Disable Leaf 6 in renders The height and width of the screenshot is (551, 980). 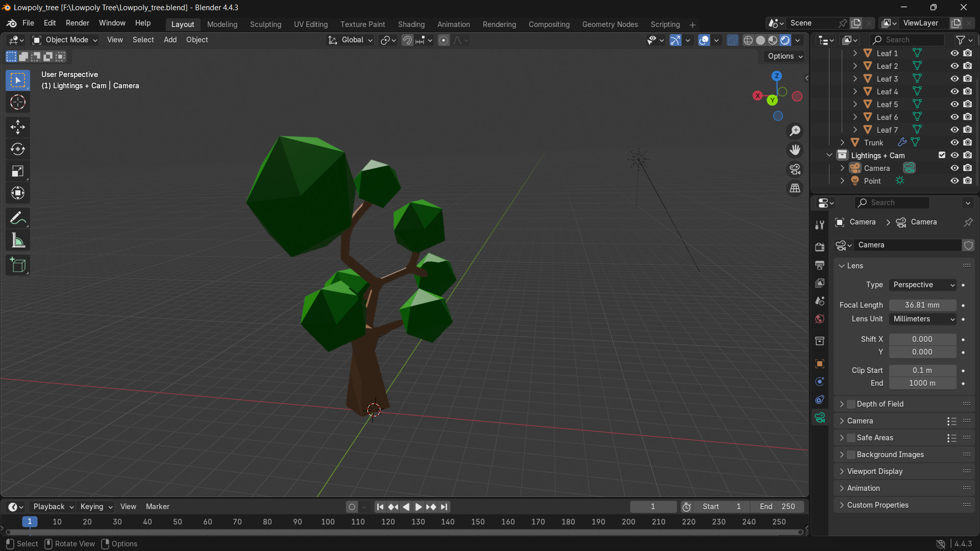[x=968, y=117]
